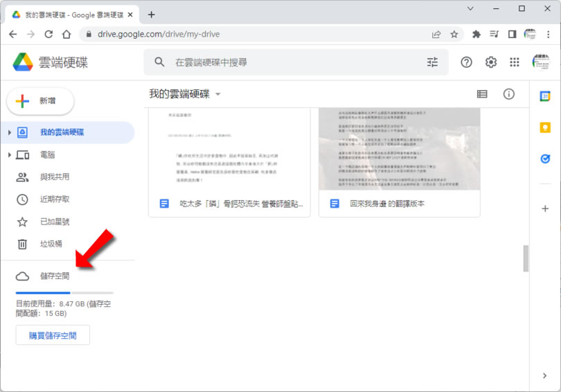The width and height of the screenshot is (561, 392).
Task: Click the get add-ons plus icon
Action: click(x=545, y=208)
